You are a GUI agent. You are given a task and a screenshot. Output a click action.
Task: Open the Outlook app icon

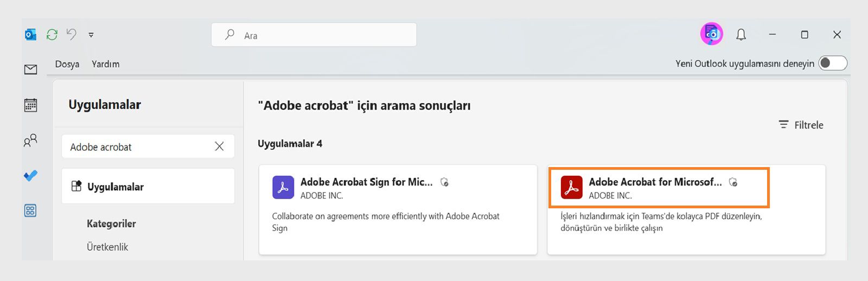(x=30, y=35)
